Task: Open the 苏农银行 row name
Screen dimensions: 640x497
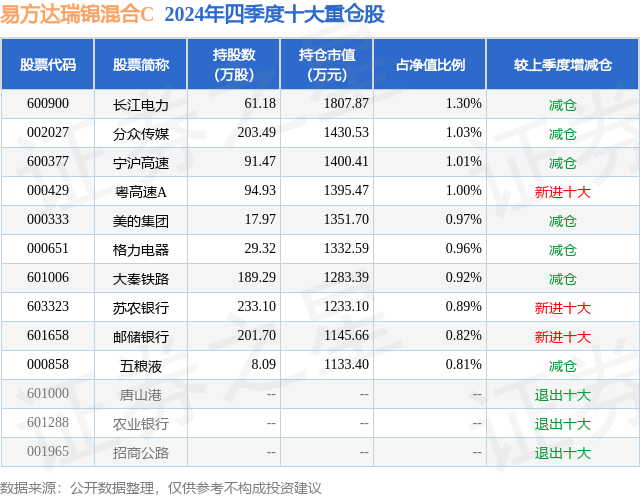Action: (x=141, y=308)
